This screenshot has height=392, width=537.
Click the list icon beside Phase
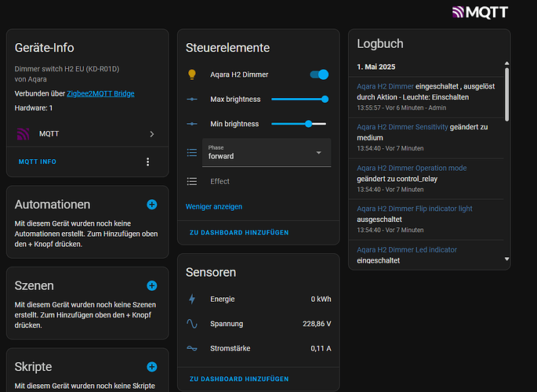(192, 152)
